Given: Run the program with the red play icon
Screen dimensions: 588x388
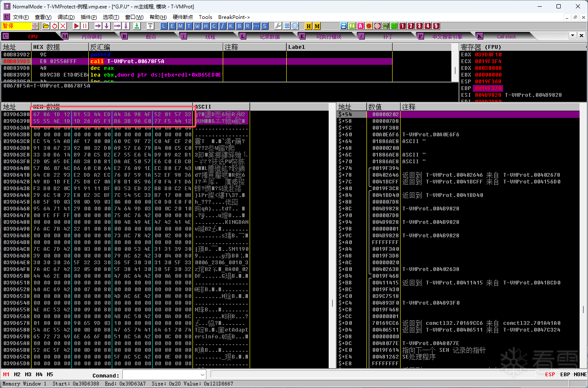Looking at the screenshot, I should [76, 26].
